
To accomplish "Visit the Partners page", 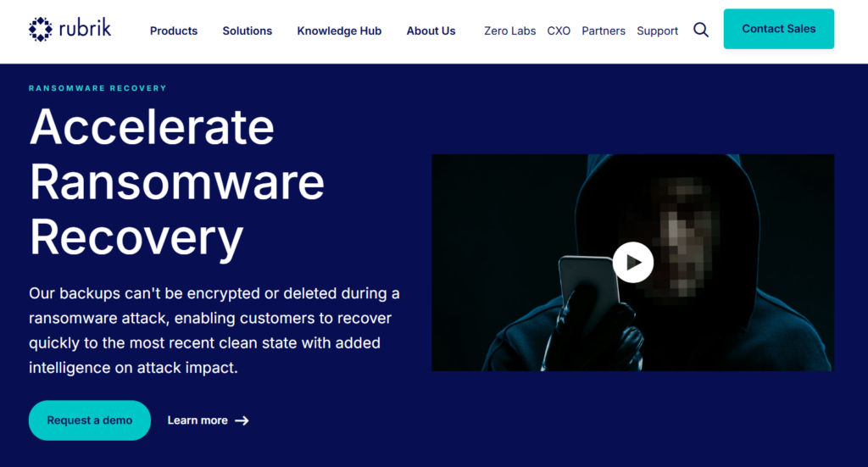I will (604, 31).
